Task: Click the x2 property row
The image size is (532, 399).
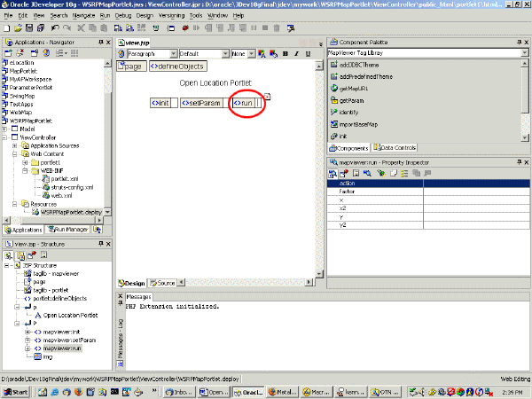Action: coord(428,208)
